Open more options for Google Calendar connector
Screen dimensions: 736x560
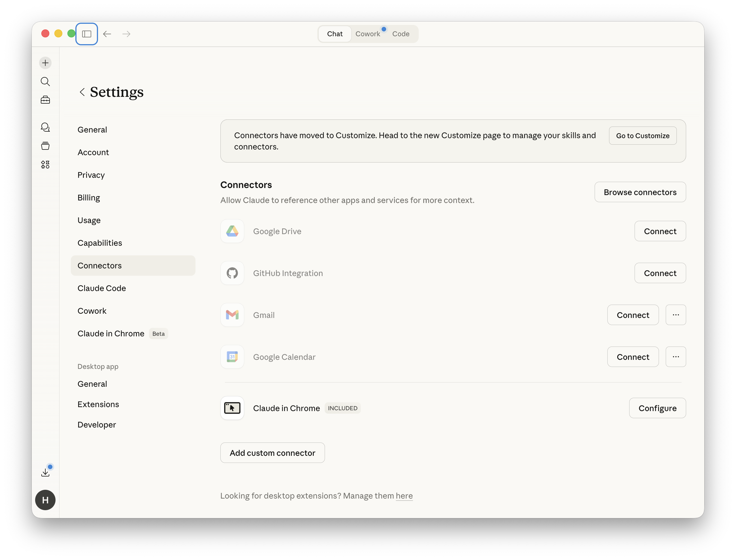tap(676, 357)
